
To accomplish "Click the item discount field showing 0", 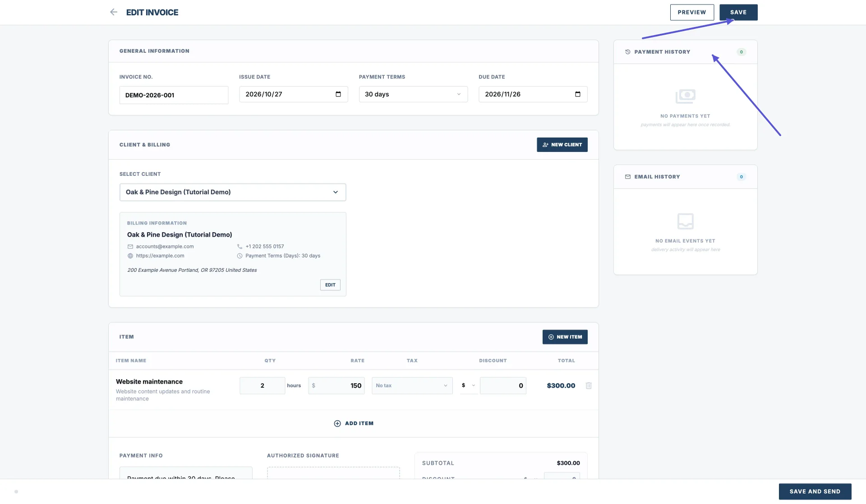I will (x=503, y=385).
